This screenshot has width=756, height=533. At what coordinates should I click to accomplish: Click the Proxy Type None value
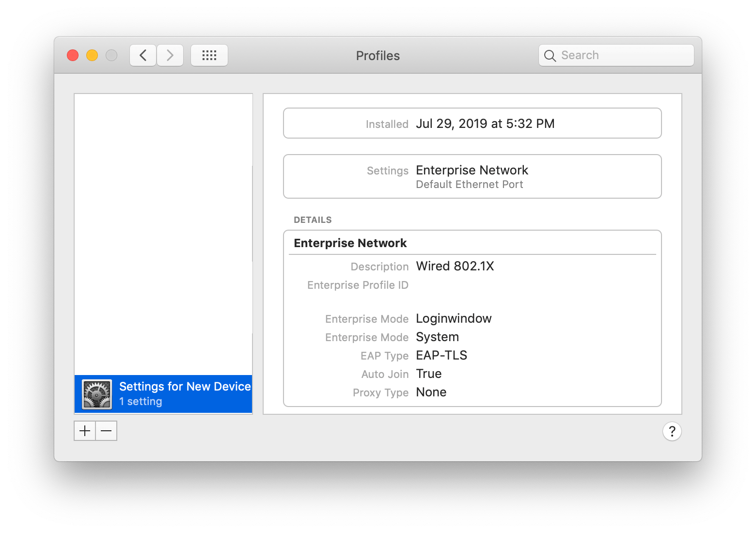click(x=431, y=392)
